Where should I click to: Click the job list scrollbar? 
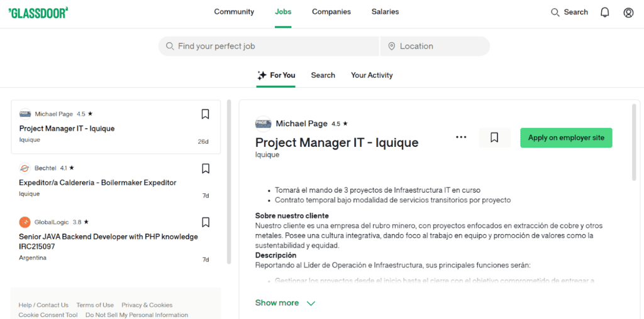tap(229, 182)
